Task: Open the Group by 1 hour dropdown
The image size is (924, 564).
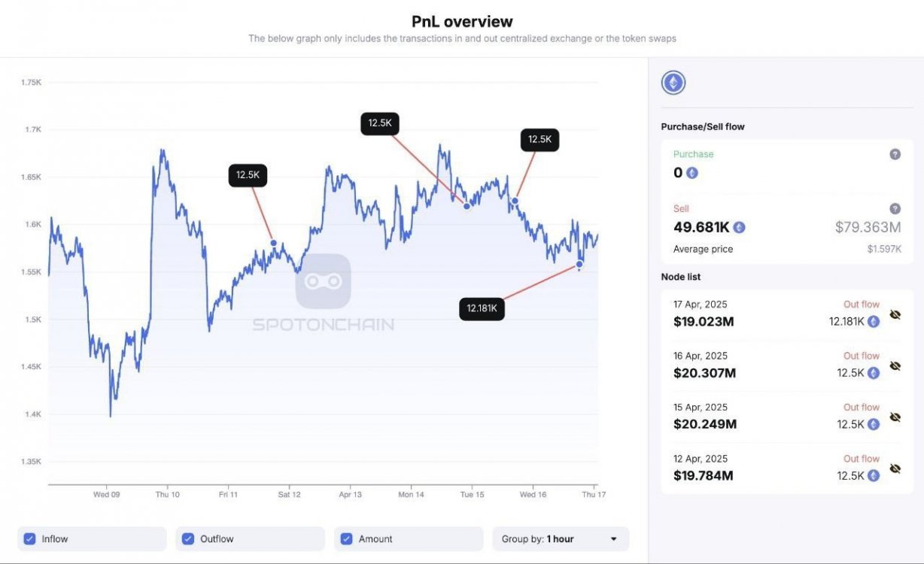Action: (561, 538)
